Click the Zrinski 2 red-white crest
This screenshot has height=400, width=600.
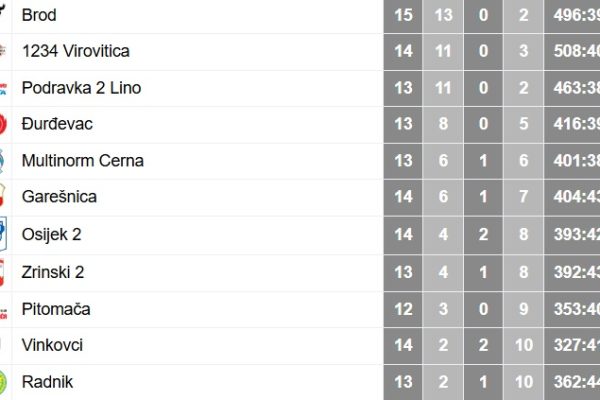coord(2,273)
